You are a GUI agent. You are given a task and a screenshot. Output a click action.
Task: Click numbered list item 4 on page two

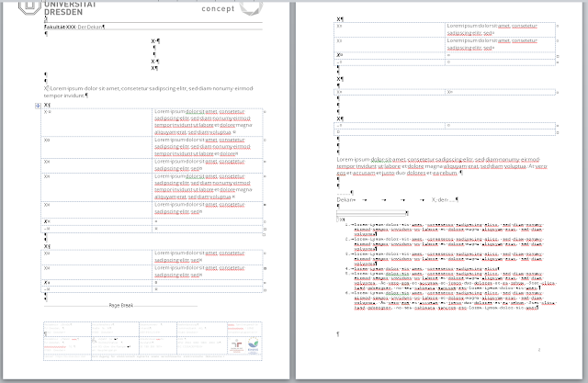(423, 269)
